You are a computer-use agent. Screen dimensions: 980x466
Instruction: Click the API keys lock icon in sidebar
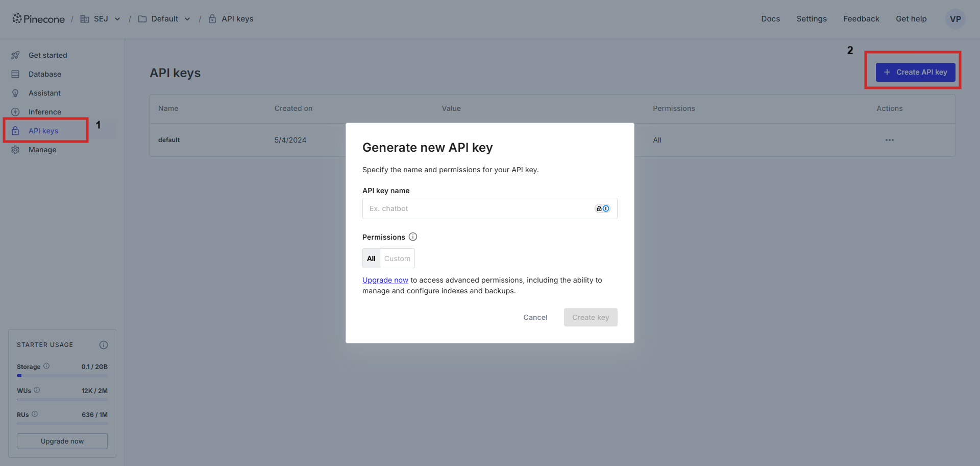point(15,130)
